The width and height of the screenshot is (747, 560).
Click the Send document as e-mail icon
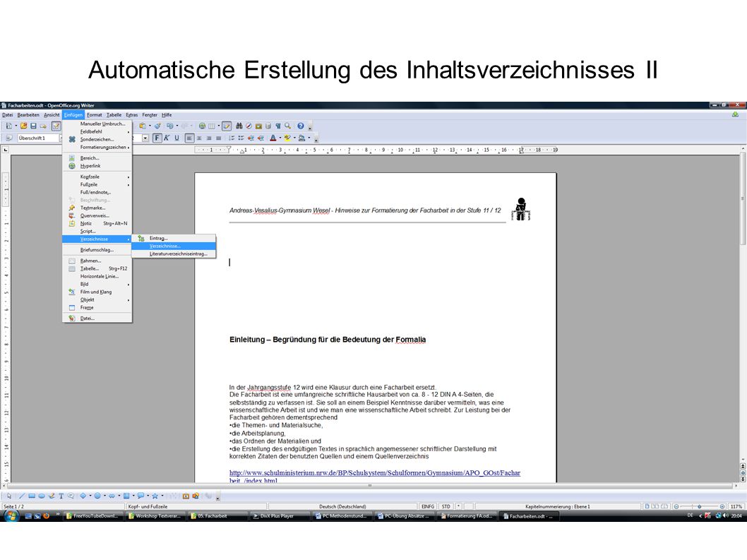[43, 126]
